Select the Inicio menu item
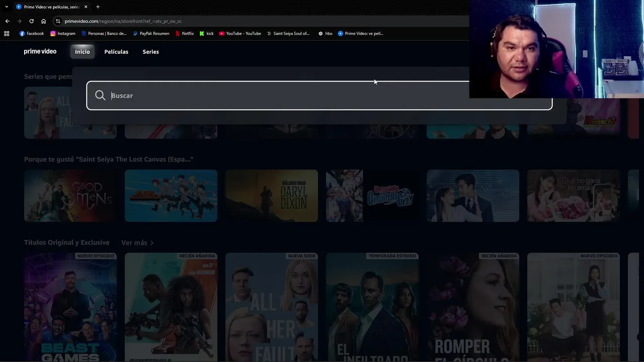The height and width of the screenshot is (362, 644). 83,52
